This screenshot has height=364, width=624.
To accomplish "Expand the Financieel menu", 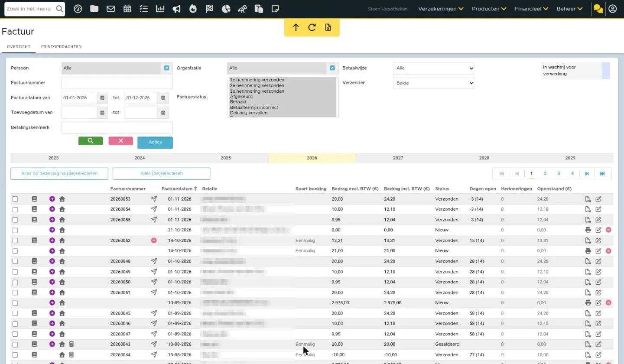I will [531, 9].
